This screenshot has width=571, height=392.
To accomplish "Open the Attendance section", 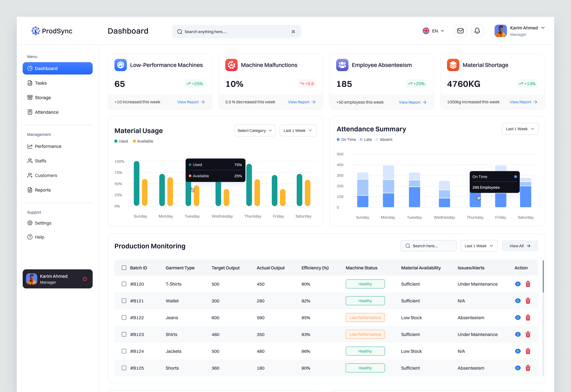I will [46, 112].
